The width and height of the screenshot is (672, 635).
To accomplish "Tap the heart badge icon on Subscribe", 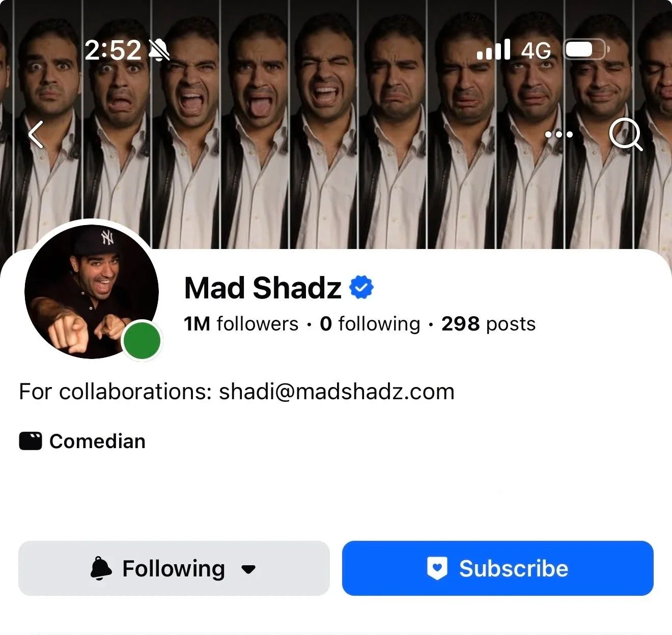I will click(x=437, y=568).
